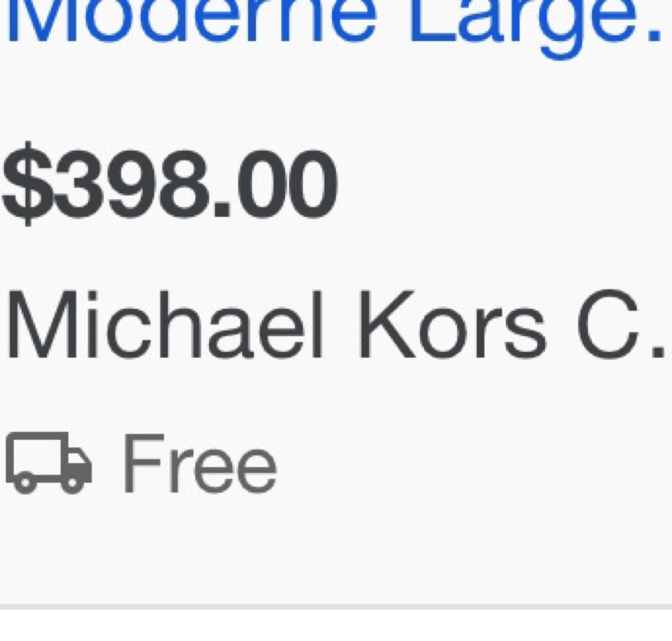The image size is (672, 641).
Task: Click the Free shipping label
Action: pyautogui.click(x=200, y=463)
